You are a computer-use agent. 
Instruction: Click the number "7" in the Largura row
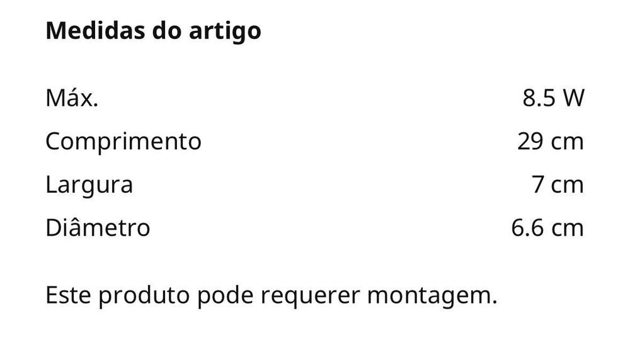click(x=538, y=185)
